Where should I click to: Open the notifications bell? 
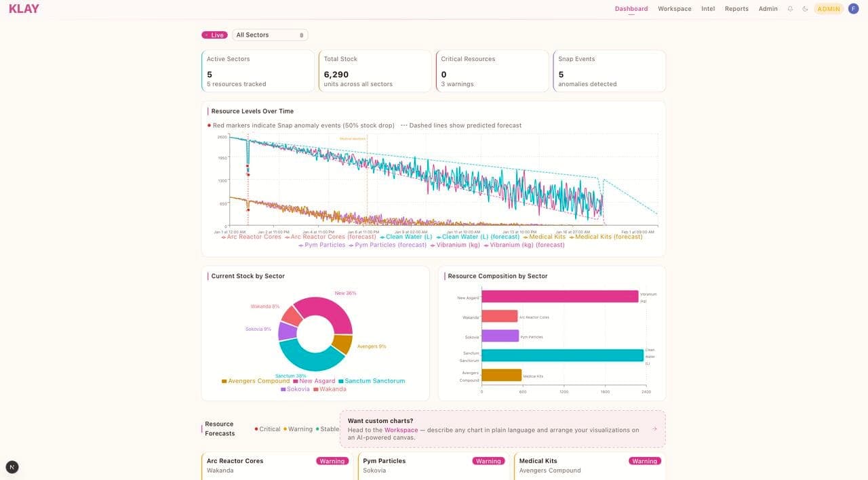coord(790,9)
